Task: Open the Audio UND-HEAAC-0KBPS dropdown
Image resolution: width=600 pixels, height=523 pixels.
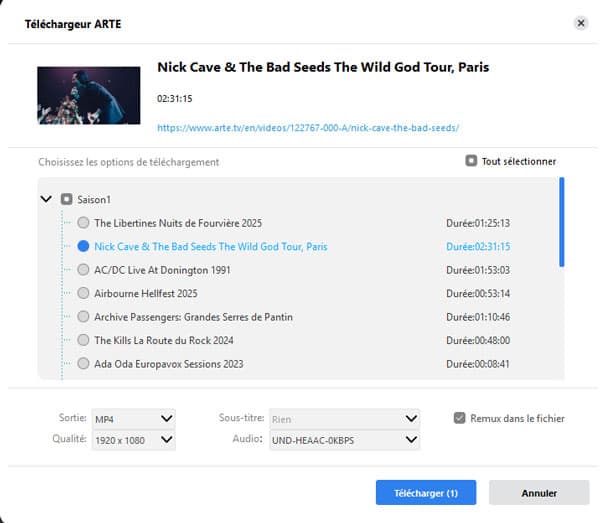Action: pos(343,439)
